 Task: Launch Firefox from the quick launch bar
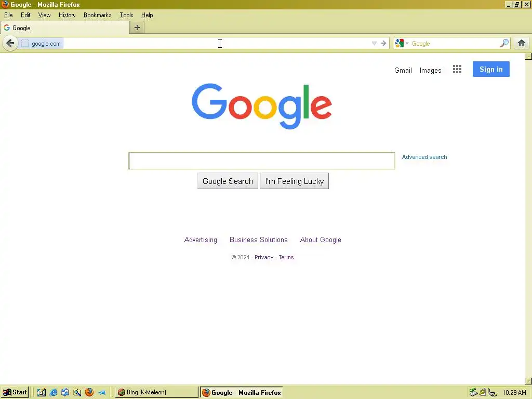tap(89, 392)
